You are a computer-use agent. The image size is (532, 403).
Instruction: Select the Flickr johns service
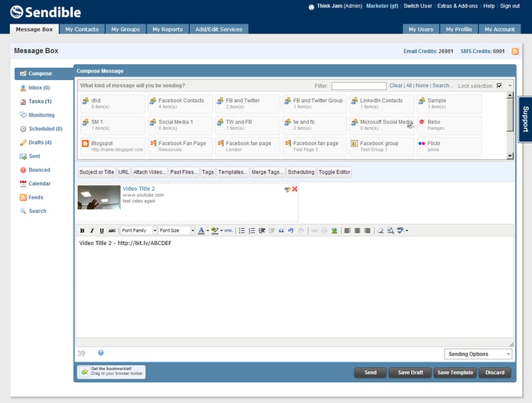[449, 146]
